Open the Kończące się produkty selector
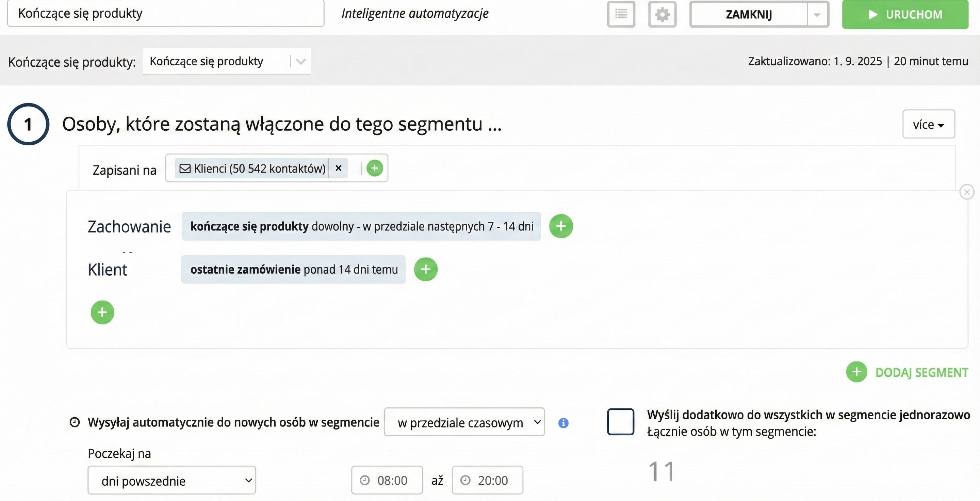The image size is (980, 501). (227, 61)
